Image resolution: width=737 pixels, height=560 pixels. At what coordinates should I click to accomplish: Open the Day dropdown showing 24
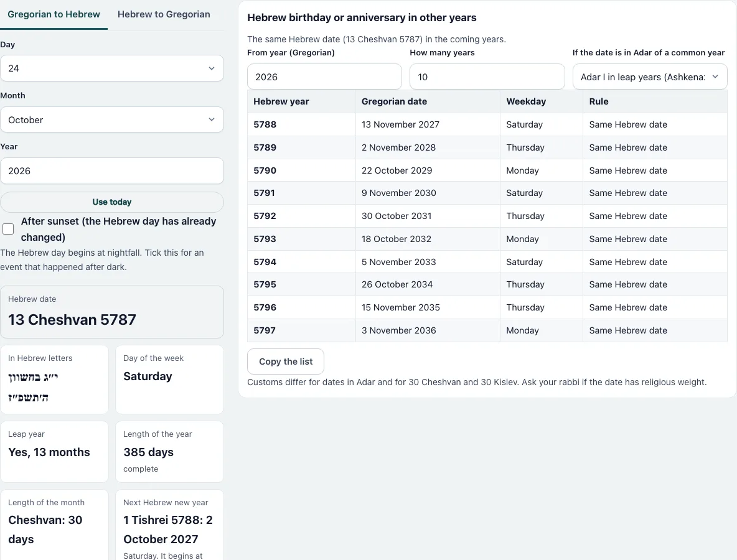(x=112, y=68)
